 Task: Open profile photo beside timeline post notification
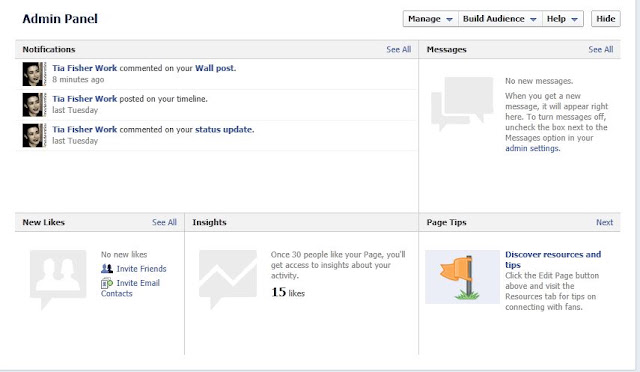pos(34,105)
